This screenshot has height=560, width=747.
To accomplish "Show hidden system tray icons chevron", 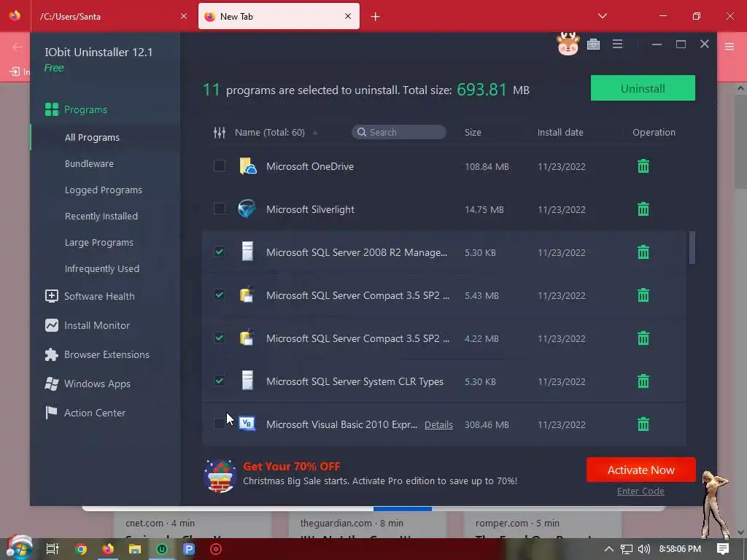I will [x=609, y=549].
